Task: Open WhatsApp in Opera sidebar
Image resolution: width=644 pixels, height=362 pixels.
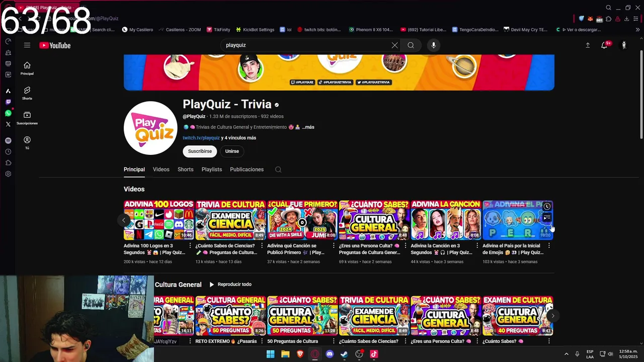Action: pyautogui.click(x=8, y=113)
